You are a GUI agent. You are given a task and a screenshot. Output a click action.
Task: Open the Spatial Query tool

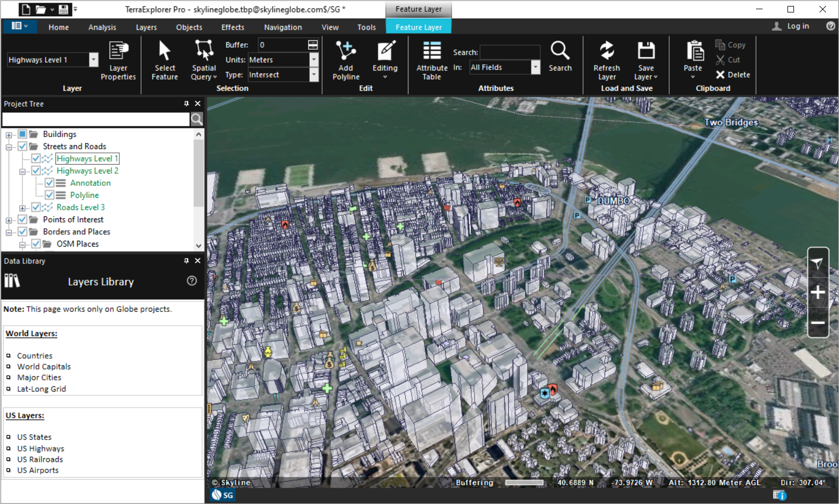[204, 61]
